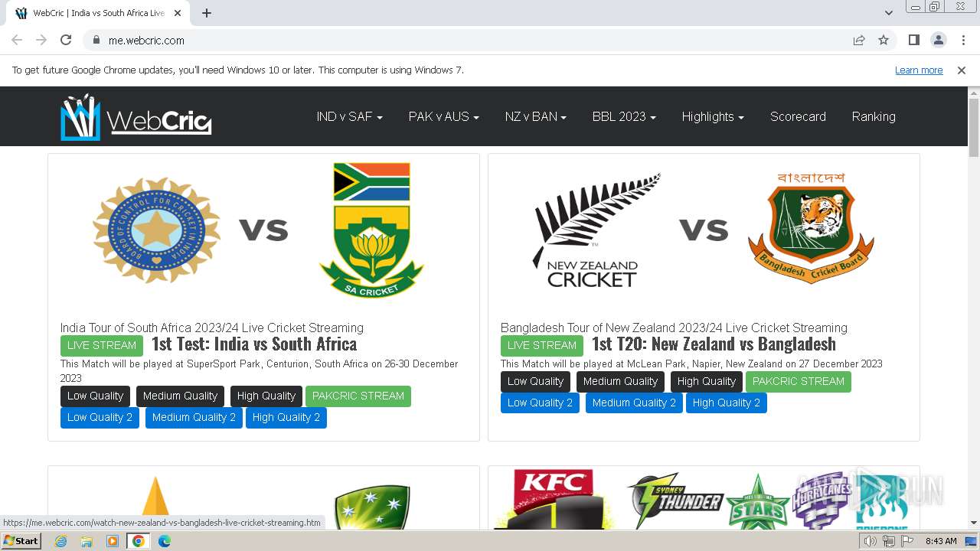Go back using browser back arrow
Image resolution: width=980 pixels, height=551 pixels.
point(17,41)
